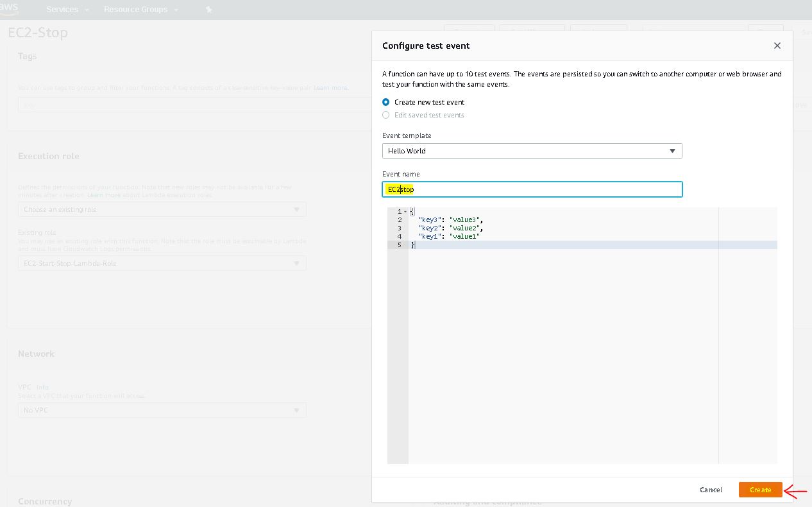812x507 pixels.
Task: Open the Resource Groups menu
Action: (141, 10)
